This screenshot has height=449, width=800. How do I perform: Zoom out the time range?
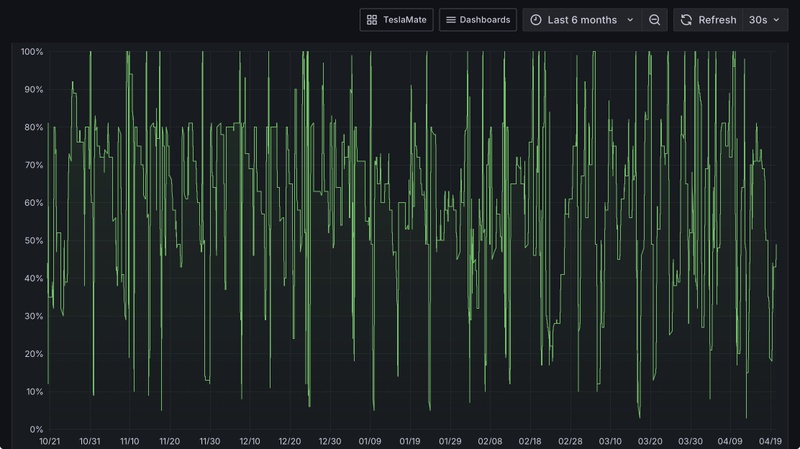(x=655, y=20)
